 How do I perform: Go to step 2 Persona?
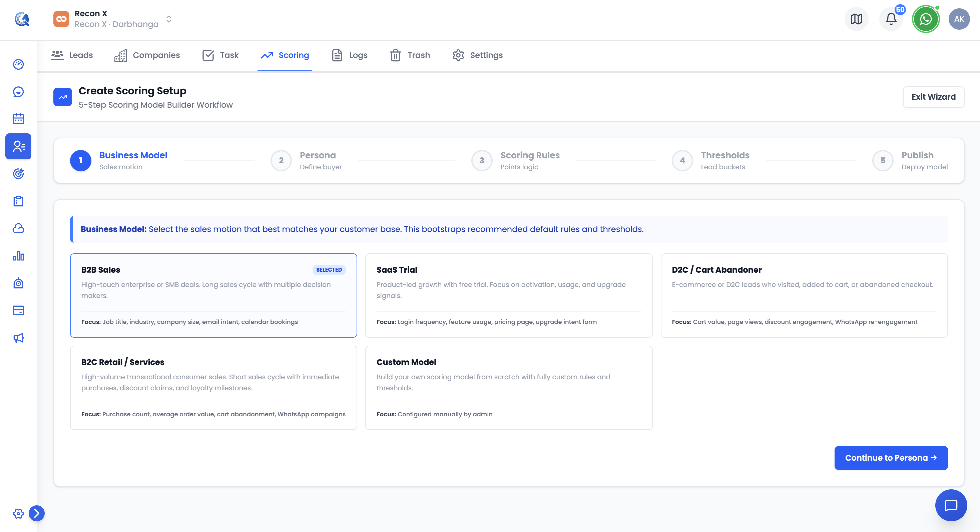pyautogui.click(x=306, y=160)
